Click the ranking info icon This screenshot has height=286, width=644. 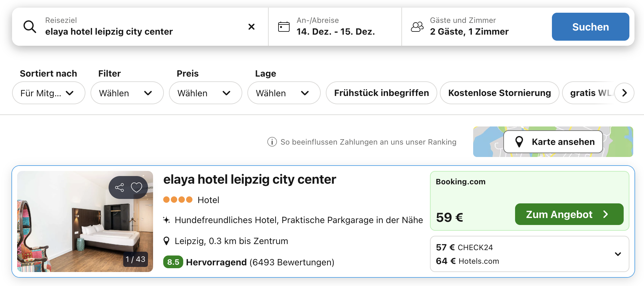click(272, 142)
